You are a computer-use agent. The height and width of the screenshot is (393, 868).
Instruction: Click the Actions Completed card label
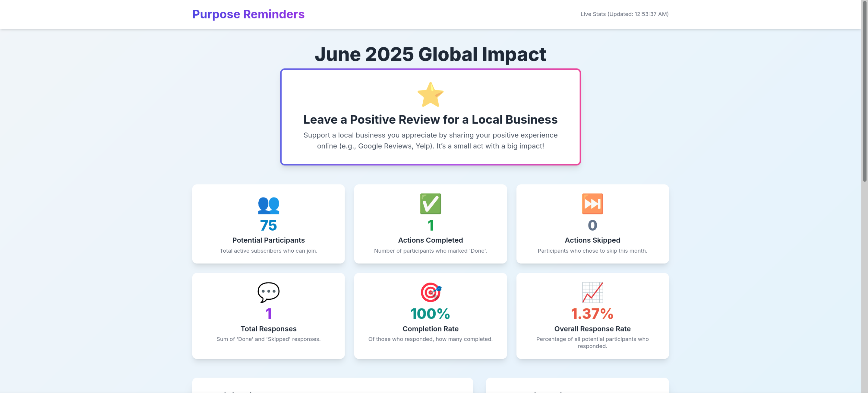coord(430,240)
